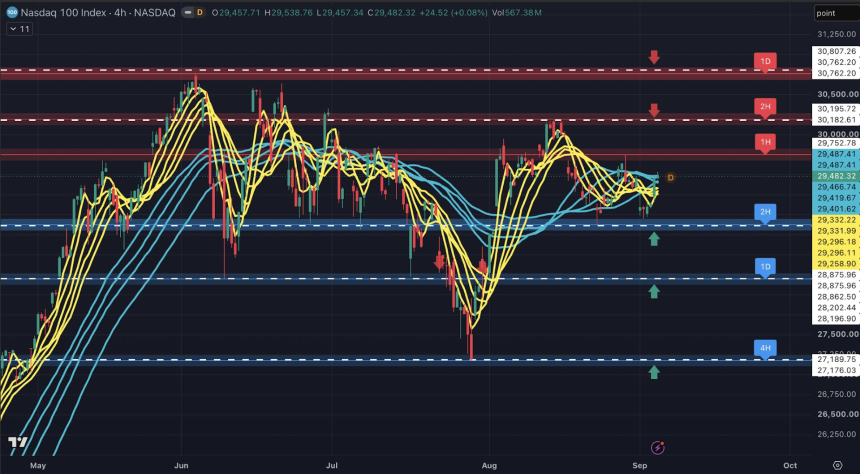Click the Open value O29,457.71

tap(237, 12)
